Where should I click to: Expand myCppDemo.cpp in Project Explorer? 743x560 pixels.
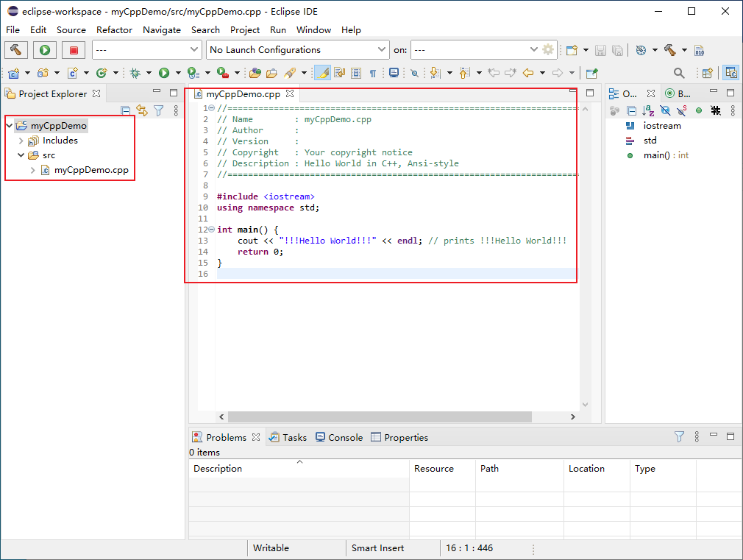tap(32, 170)
